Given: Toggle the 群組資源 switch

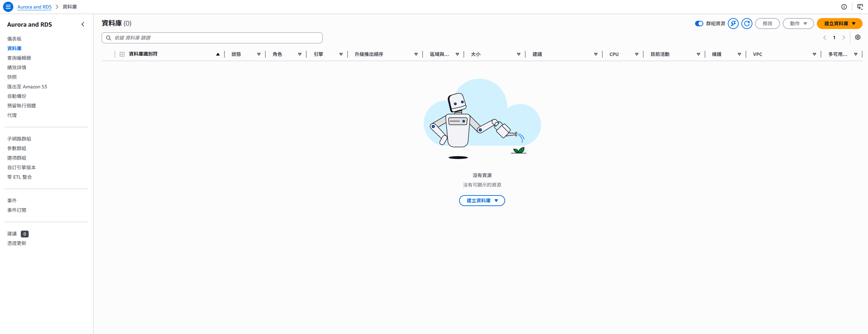Looking at the screenshot, I should (x=699, y=24).
